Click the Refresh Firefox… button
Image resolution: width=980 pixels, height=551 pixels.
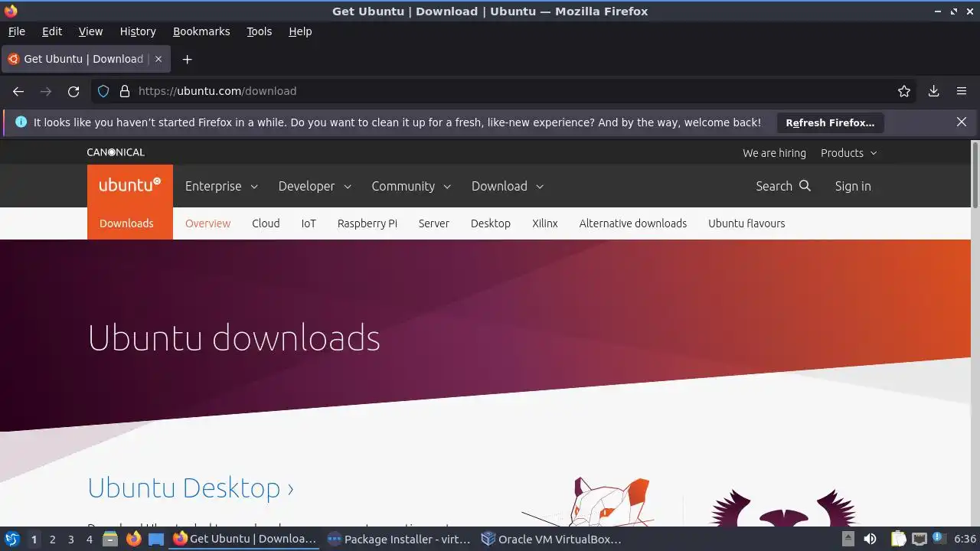[830, 122]
